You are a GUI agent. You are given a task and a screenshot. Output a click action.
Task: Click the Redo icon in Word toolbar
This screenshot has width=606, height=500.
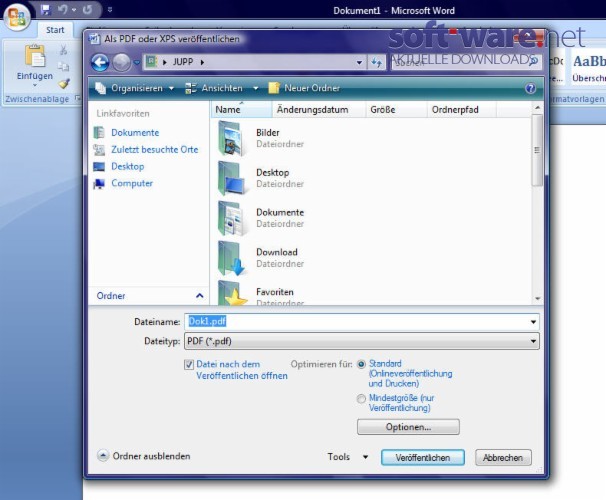(87, 10)
